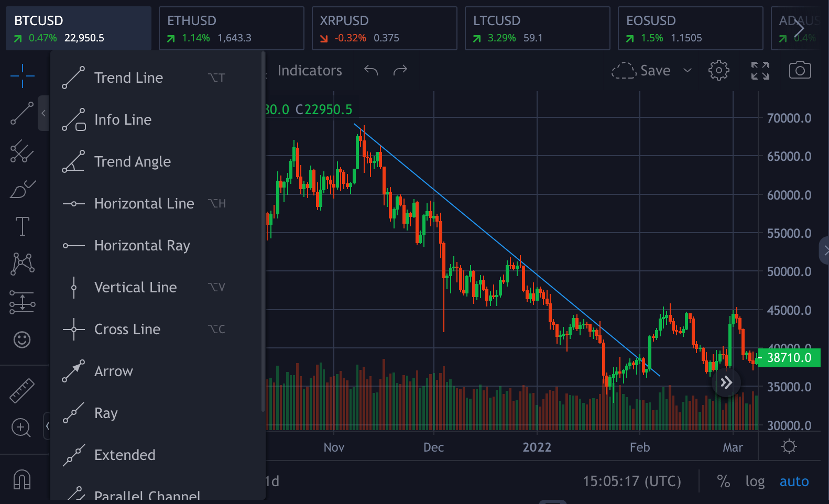Take a chart snapshot with camera
The width and height of the screenshot is (829, 504).
pyautogui.click(x=800, y=70)
